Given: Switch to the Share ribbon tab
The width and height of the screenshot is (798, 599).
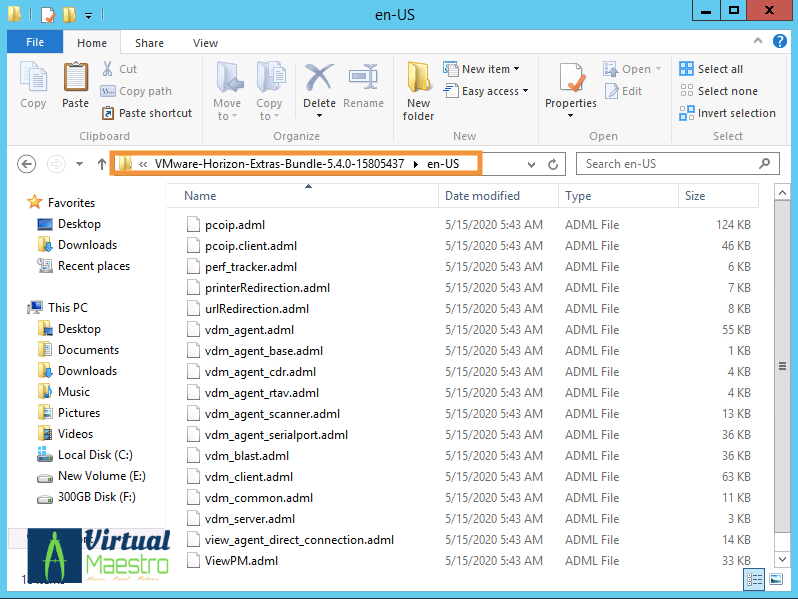Looking at the screenshot, I should 149,43.
